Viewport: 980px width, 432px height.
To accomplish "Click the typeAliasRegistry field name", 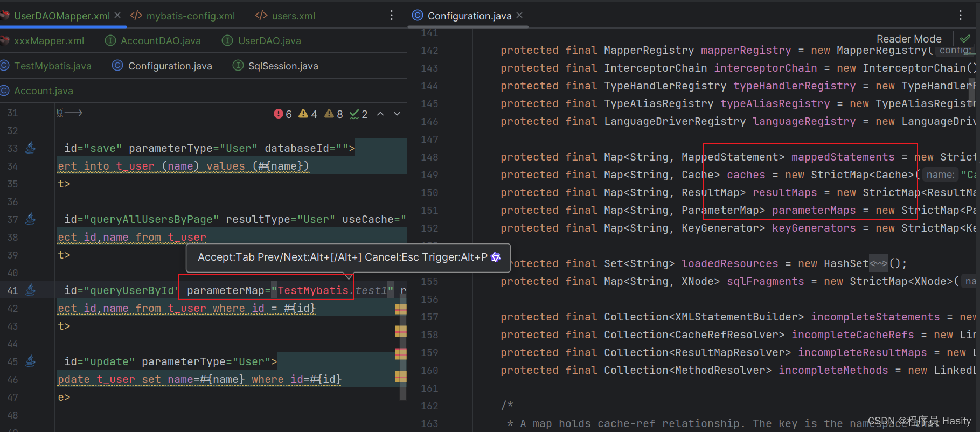I will pyautogui.click(x=775, y=104).
